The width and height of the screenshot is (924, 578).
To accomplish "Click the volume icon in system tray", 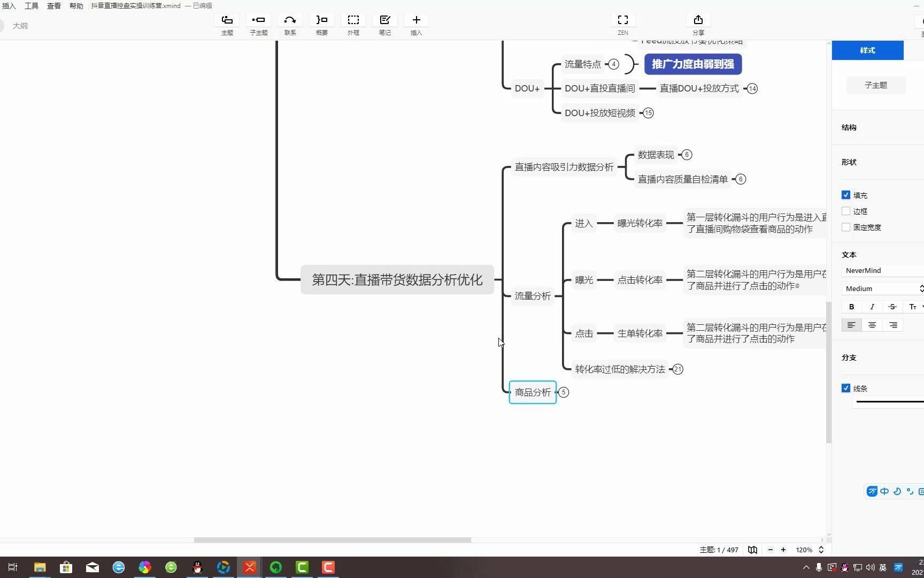I will 870,567.
